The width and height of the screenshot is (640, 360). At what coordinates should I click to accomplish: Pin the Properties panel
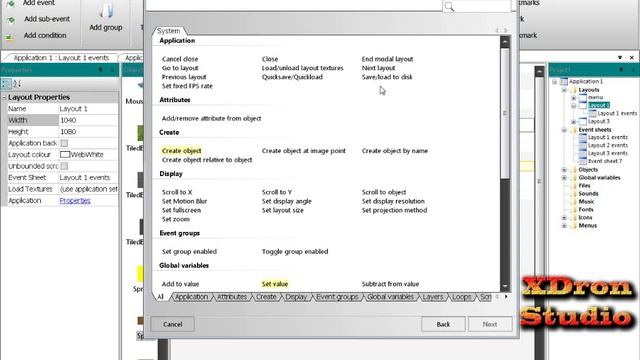click(100, 70)
